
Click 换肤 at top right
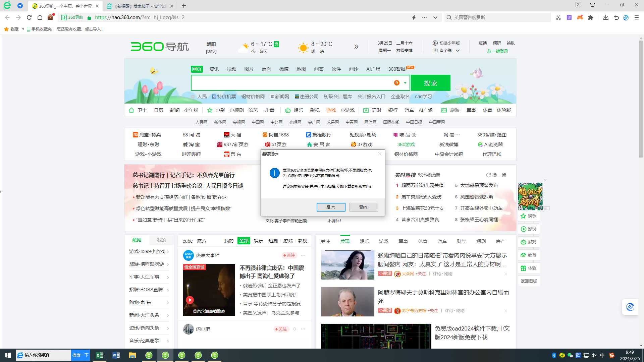click(511, 43)
